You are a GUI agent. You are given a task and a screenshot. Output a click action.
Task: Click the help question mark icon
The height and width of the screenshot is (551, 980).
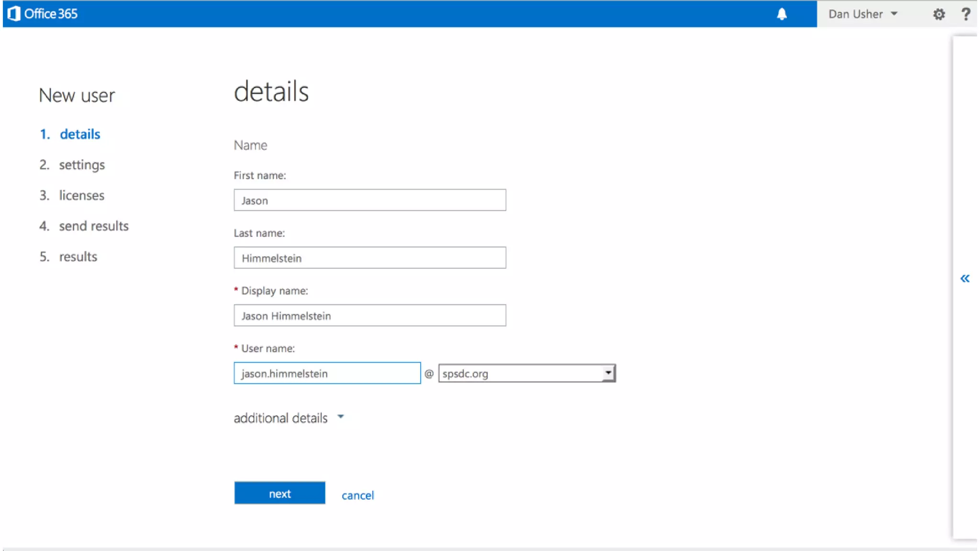pos(966,14)
